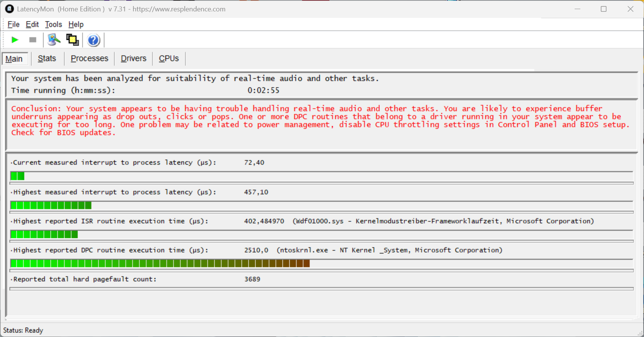Go to the CPUs tab
The height and width of the screenshot is (337, 644).
(x=169, y=58)
